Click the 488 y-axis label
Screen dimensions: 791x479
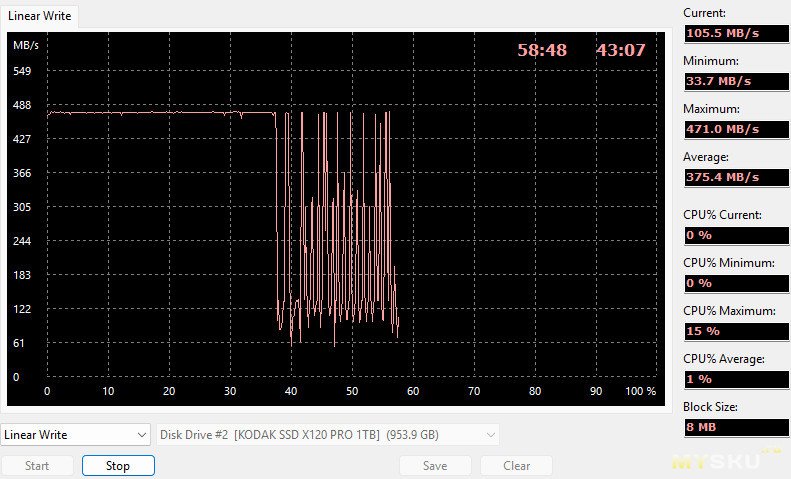pos(22,105)
